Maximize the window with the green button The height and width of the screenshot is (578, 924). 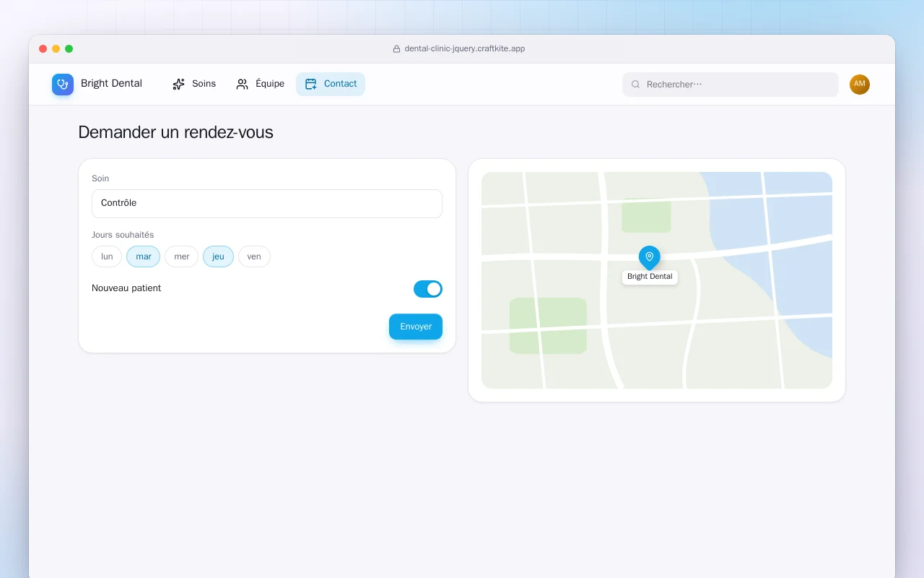(69, 49)
